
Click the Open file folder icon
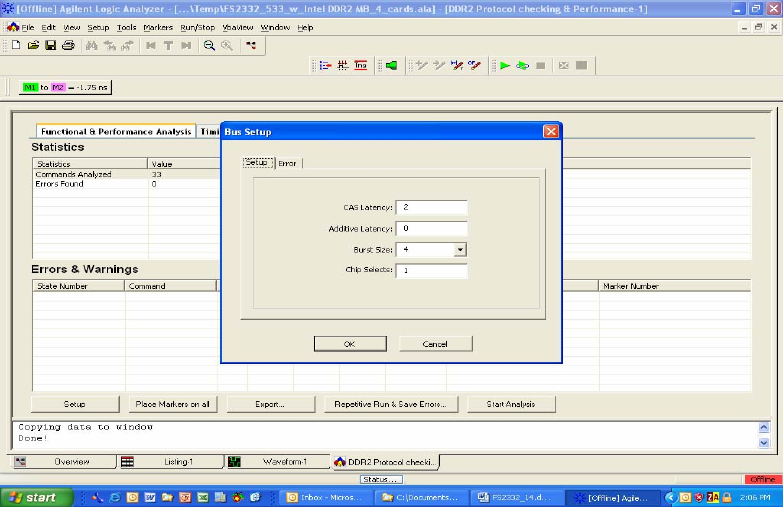tap(33, 45)
